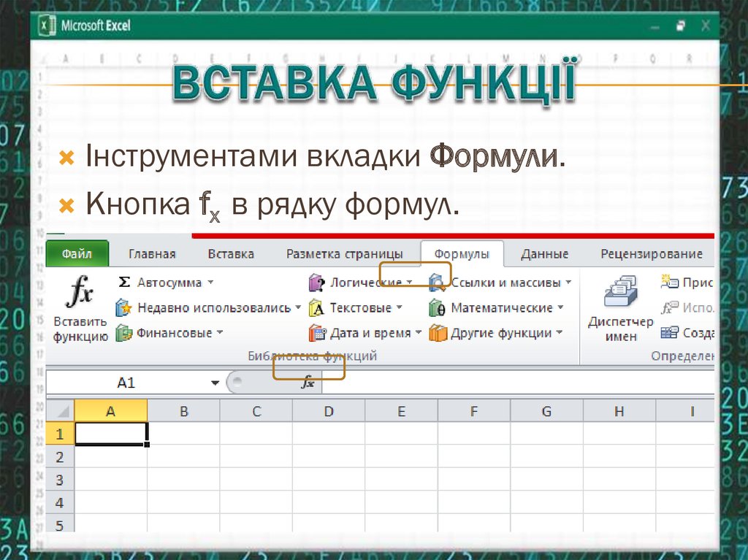Open the Name Box dropdown arrow
This screenshot has height=560, width=748.
pyautogui.click(x=215, y=383)
